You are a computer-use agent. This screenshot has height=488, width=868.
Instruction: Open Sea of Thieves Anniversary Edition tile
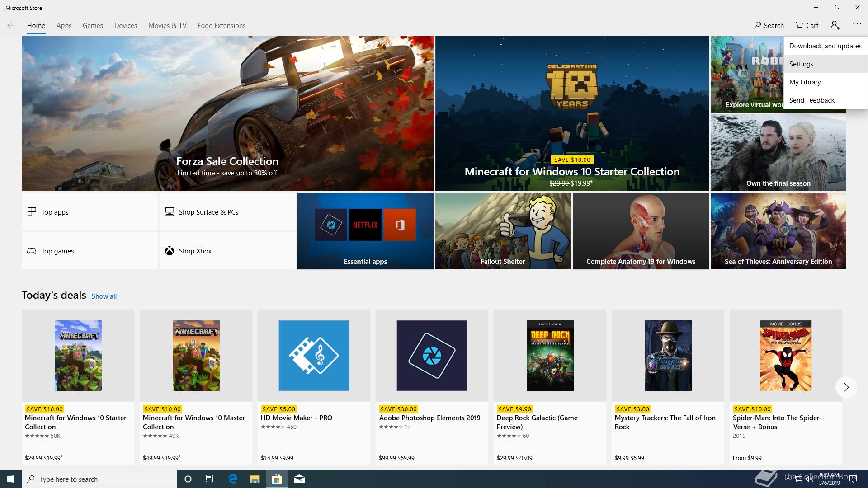click(x=778, y=231)
